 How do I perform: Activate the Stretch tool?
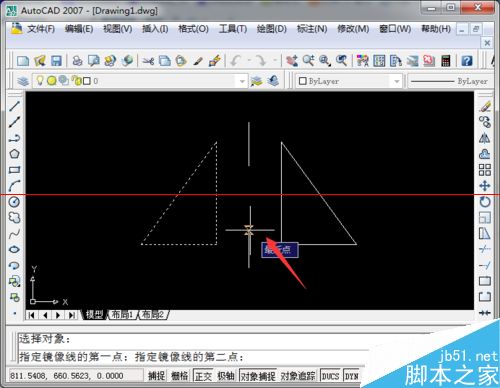pyautogui.click(x=485, y=234)
